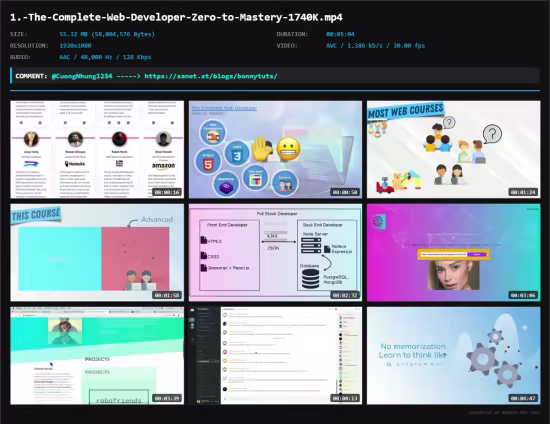Click the 00:04:47 timestamp label
550x424 pixels.
(x=523, y=398)
